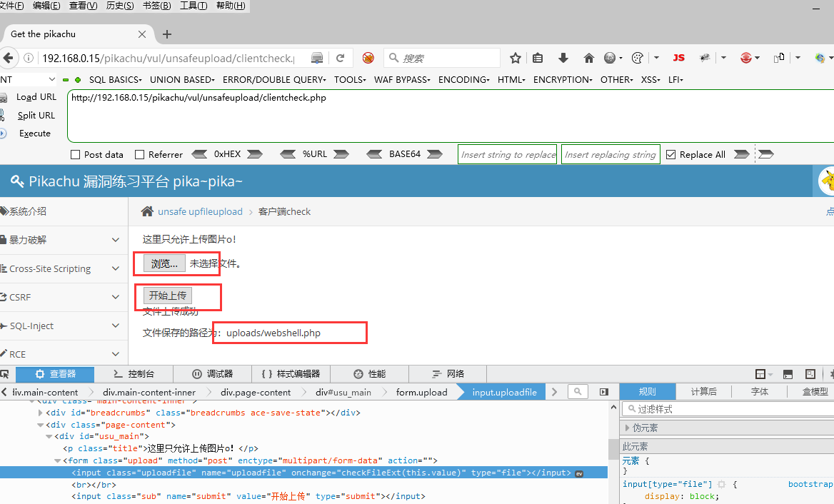This screenshot has width=834, height=504.
Task: Expand the breadcrumbs div node in the inspector
Action: [x=41, y=413]
